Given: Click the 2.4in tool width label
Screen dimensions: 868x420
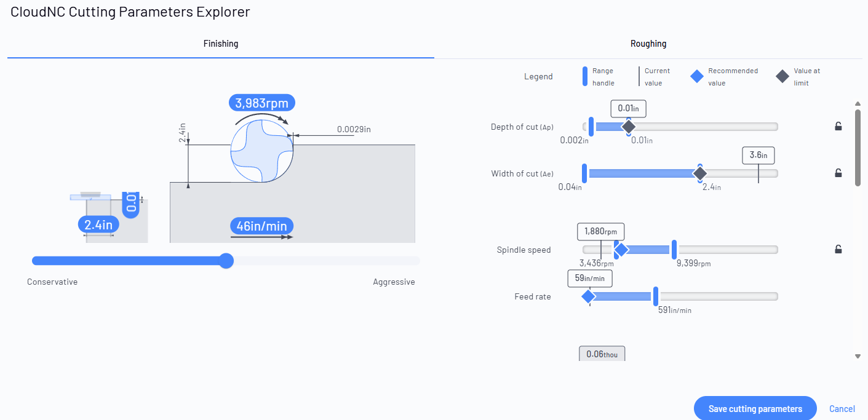Looking at the screenshot, I should pyautogui.click(x=98, y=224).
